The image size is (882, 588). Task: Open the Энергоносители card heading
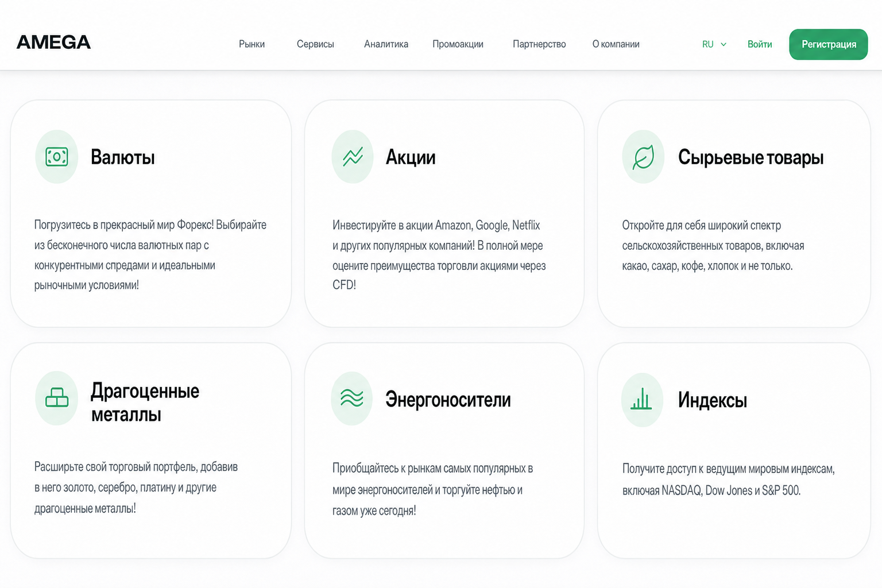coord(448,400)
